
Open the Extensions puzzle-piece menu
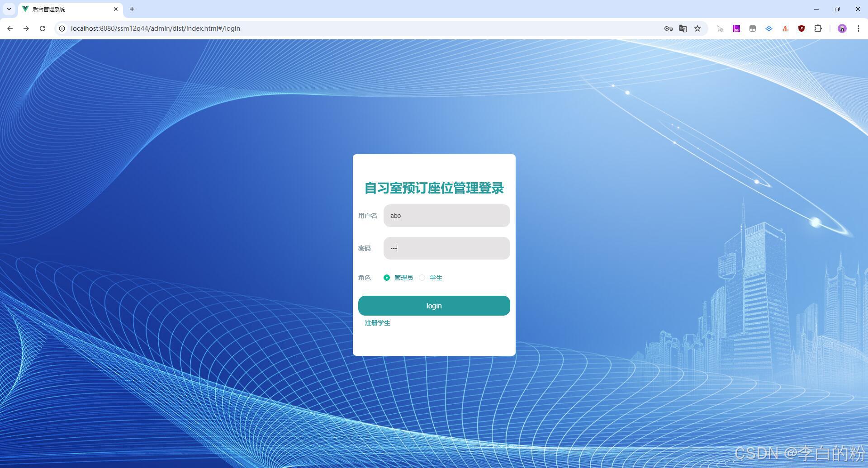pos(818,28)
